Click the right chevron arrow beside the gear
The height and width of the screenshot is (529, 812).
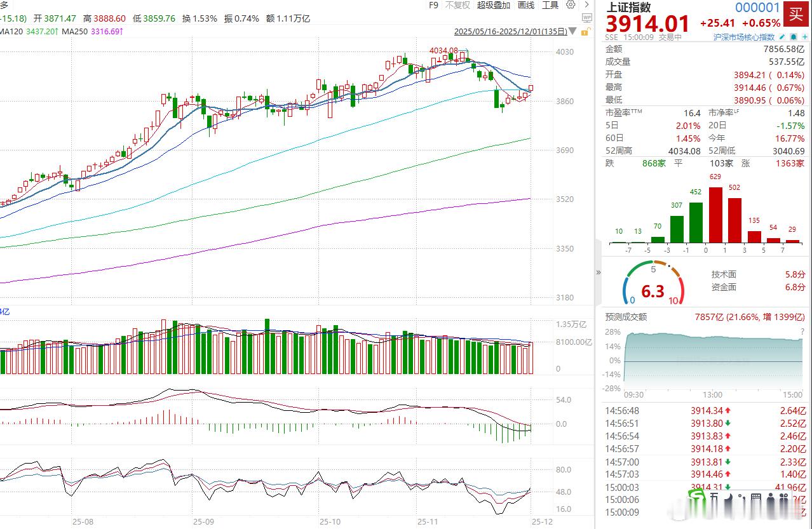point(586,5)
